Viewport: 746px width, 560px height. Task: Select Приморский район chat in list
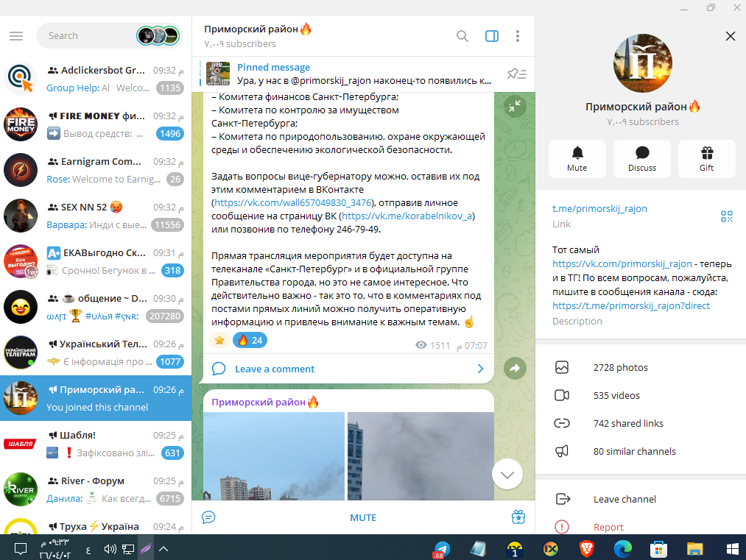(x=96, y=398)
